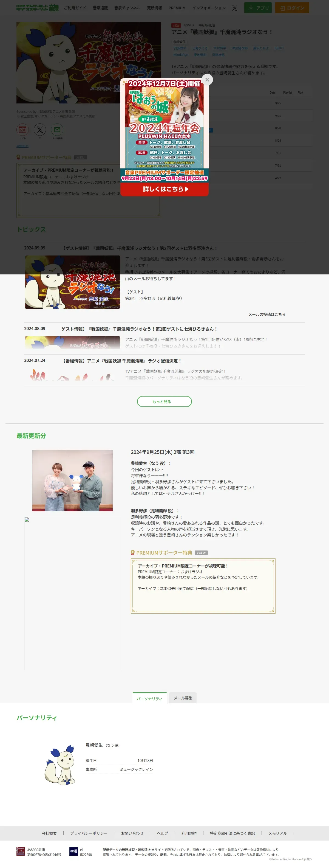This screenshot has height=868, width=329.
Task: Open the 2024.09.09 第3回ゲスト topic title
Action: point(140,248)
